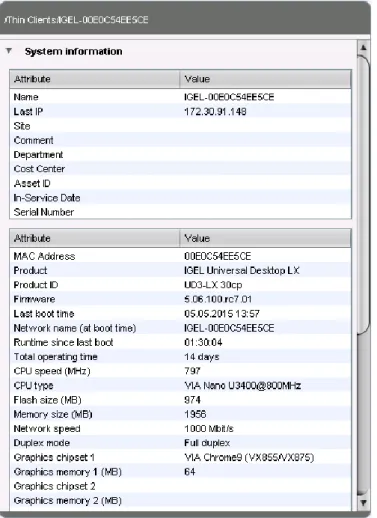377x518 pixels.
Task: Click the Site attribute label
Action: coord(22,126)
